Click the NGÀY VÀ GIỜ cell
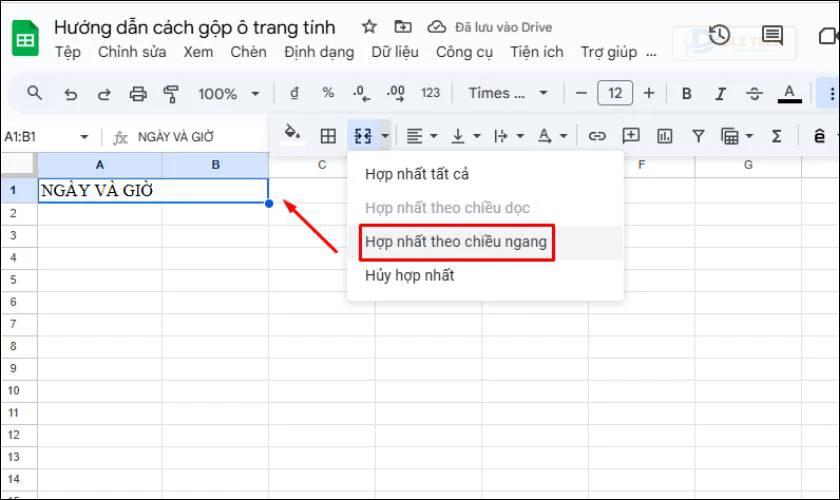The width and height of the screenshot is (840, 500). [153, 190]
